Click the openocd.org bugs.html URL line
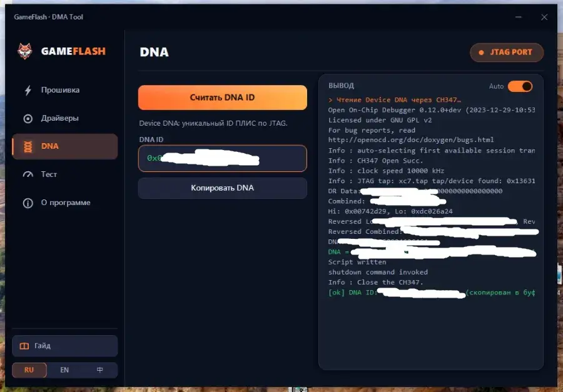This screenshot has width=563, height=392. click(x=411, y=140)
